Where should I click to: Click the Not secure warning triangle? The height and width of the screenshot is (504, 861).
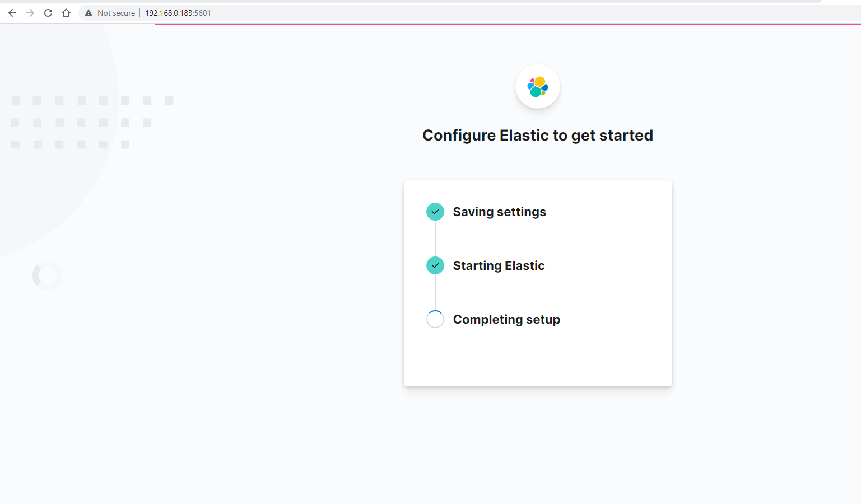click(x=89, y=13)
